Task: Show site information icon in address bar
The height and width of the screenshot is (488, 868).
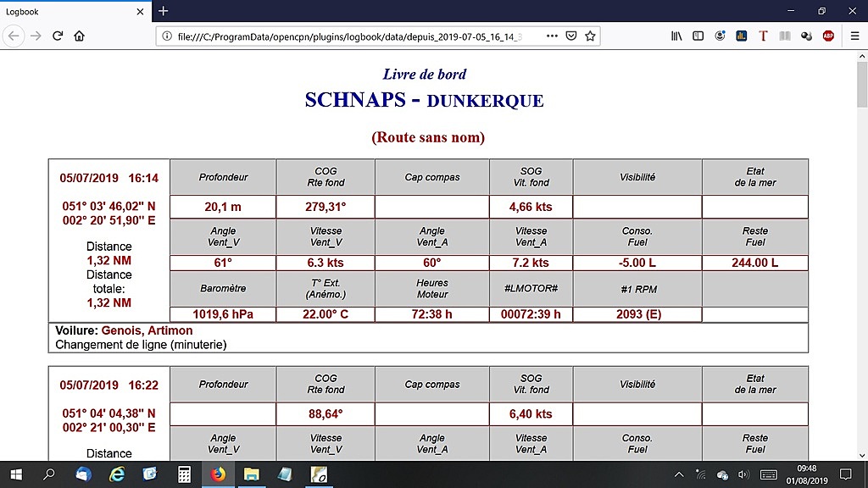Action: click(167, 36)
